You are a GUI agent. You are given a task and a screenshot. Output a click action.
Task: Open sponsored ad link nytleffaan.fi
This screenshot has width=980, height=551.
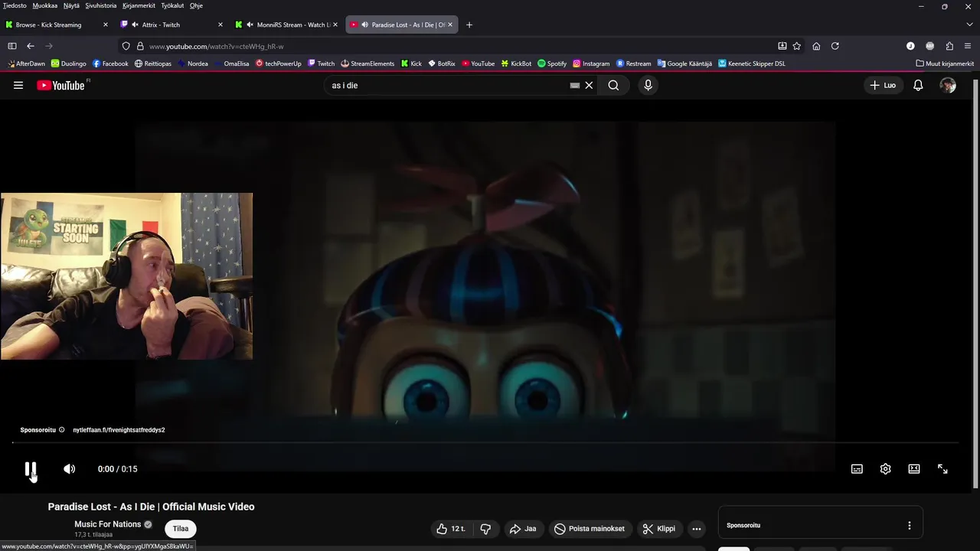119,430
